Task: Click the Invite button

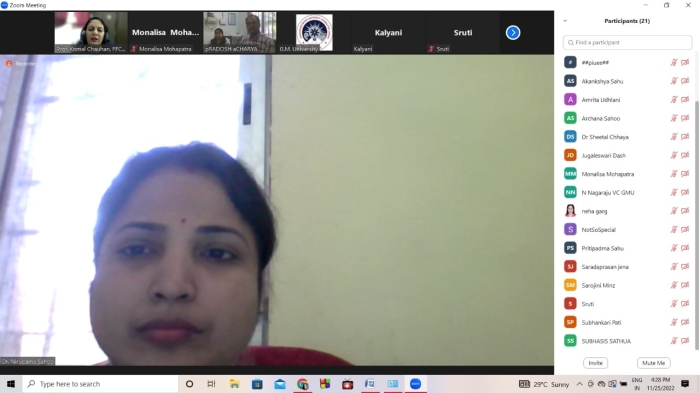Action: point(596,363)
